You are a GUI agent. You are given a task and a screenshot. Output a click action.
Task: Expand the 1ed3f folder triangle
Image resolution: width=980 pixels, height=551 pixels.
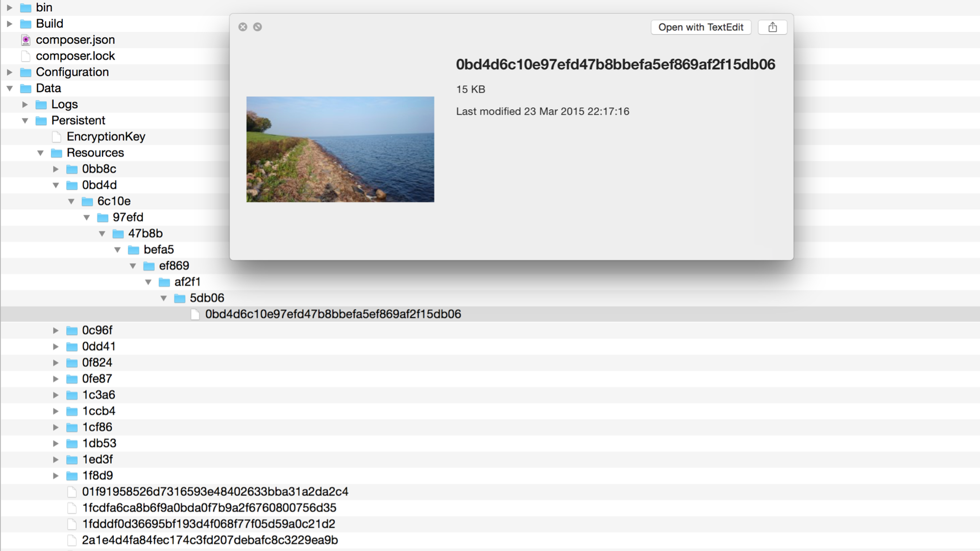pos(56,460)
